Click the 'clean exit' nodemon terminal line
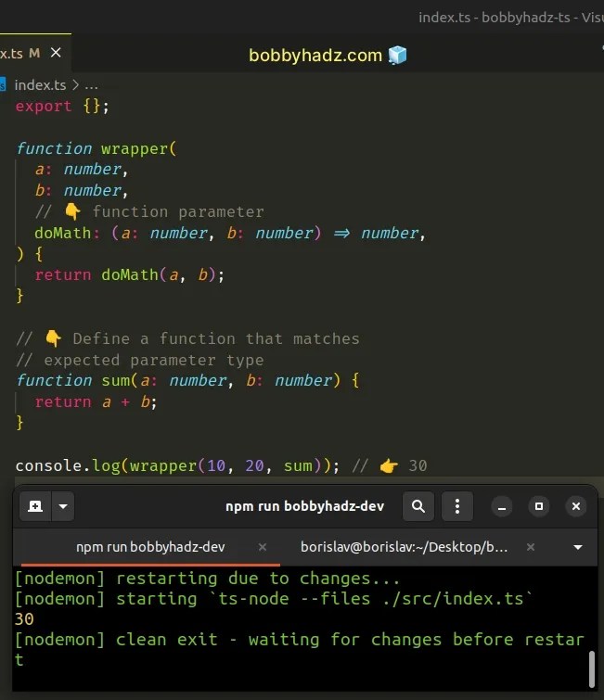604x700 pixels. pyautogui.click(x=300, y=640)
